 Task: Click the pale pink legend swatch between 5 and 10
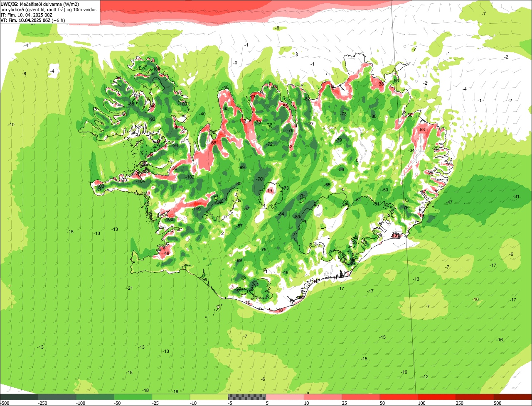pos(286,397)
